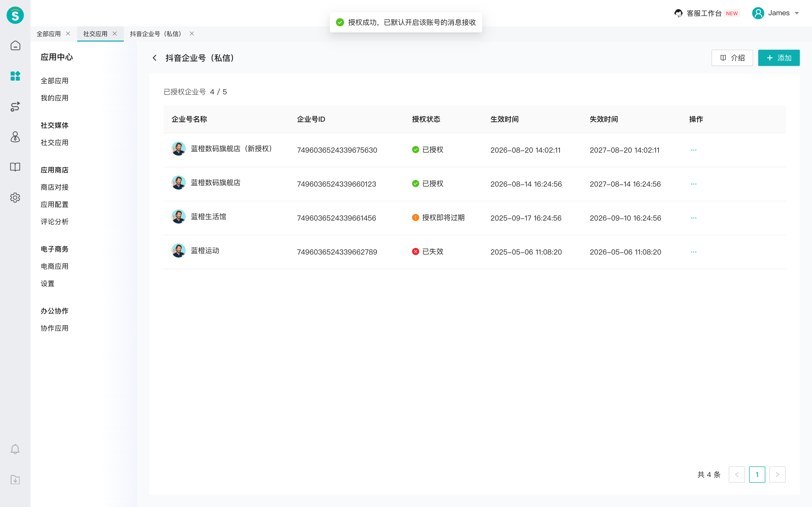Select 评论分析 in sidebar menu

point(55,222)
